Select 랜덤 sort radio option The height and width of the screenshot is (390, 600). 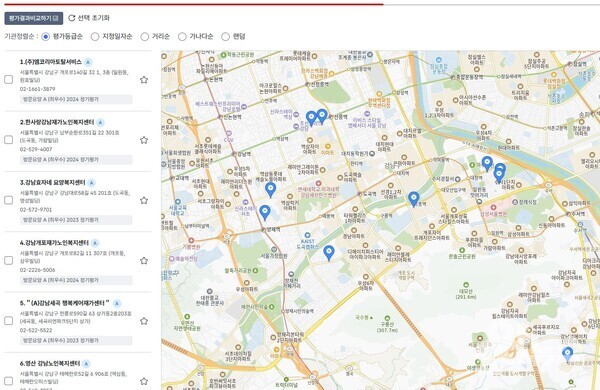pyautogui.click(x=225, y=37)
